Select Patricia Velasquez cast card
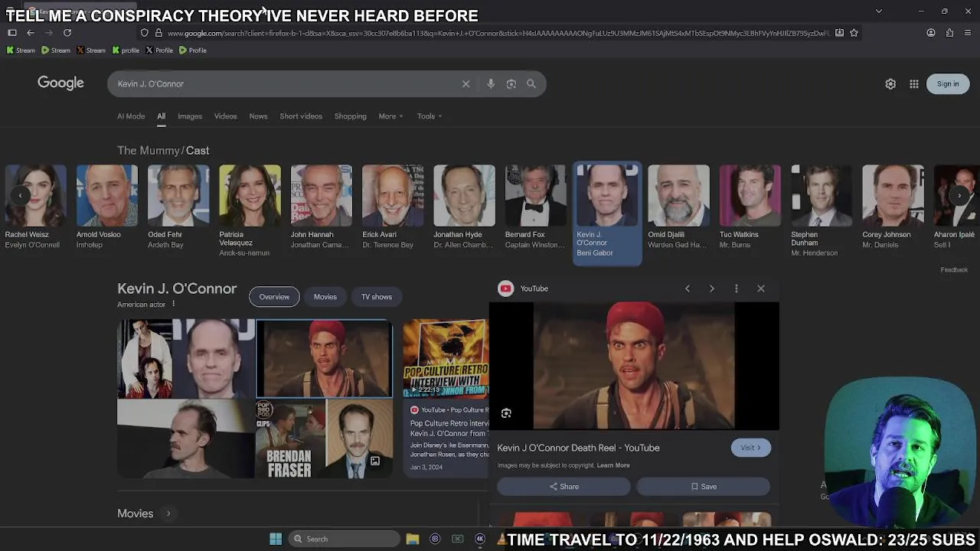The image size is (980, 551). click(250, 210)
